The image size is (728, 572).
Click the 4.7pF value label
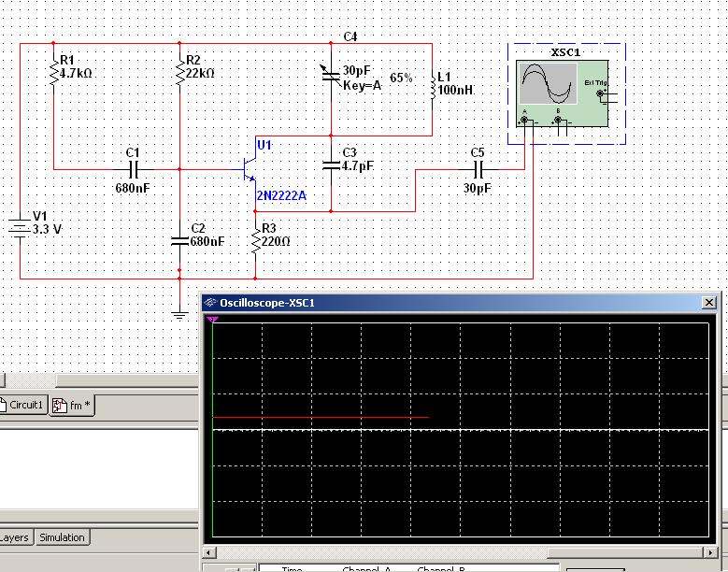pyautogui.click(x=358, y=165)
